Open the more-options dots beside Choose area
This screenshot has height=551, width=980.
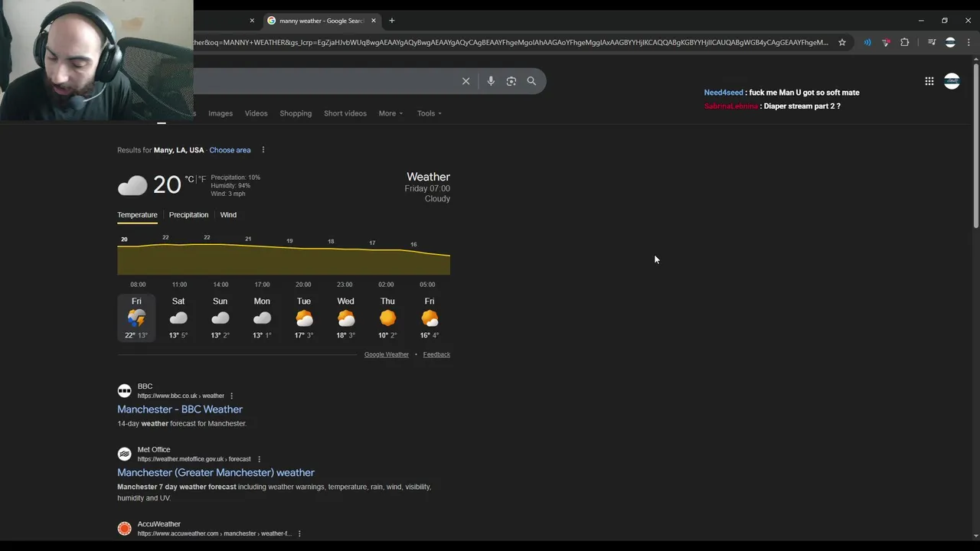(x=263, y=150)
